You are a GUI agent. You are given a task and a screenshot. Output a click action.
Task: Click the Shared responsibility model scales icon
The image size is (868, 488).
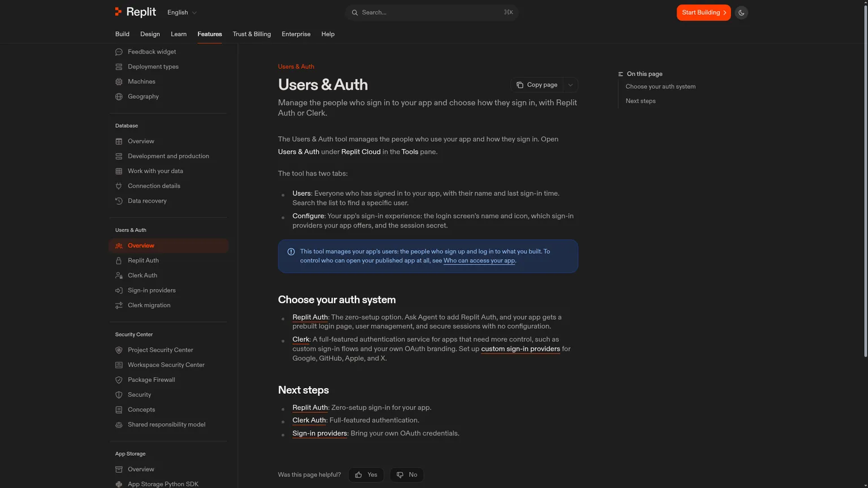click(119, 425)
